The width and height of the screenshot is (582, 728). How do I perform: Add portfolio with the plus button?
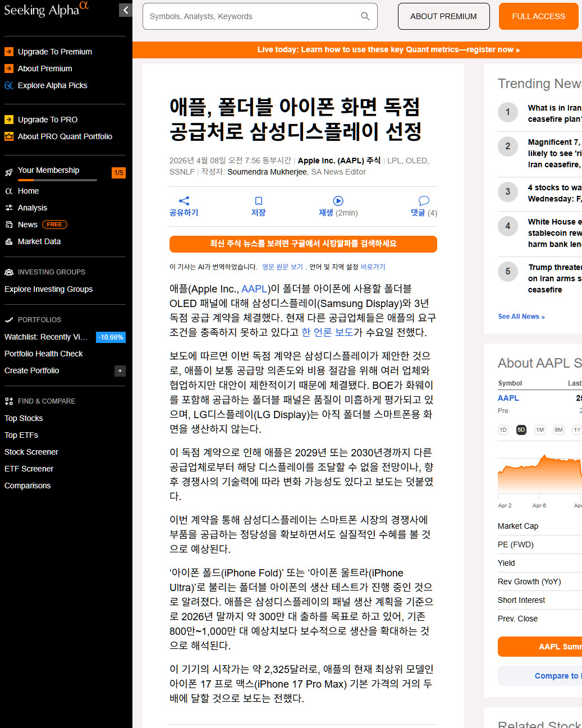point(120,371)
